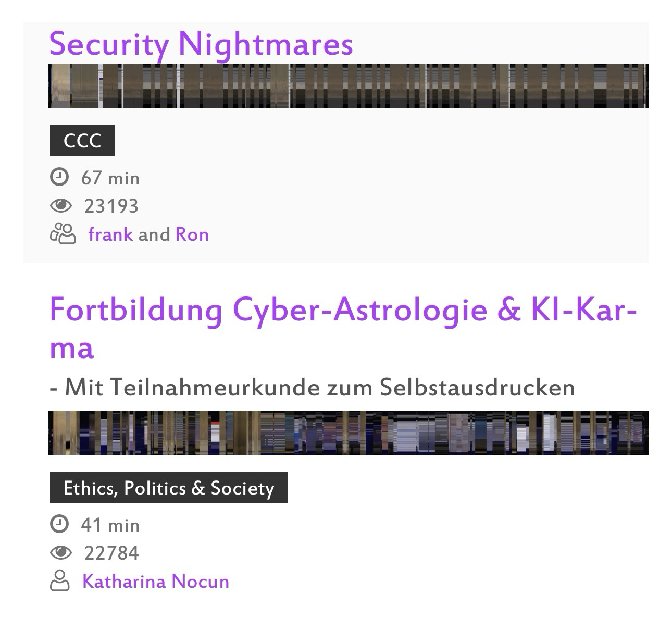Screen dimensions: 672x618
Task: Click the clock icon beside 41 min
Action: 59,524
